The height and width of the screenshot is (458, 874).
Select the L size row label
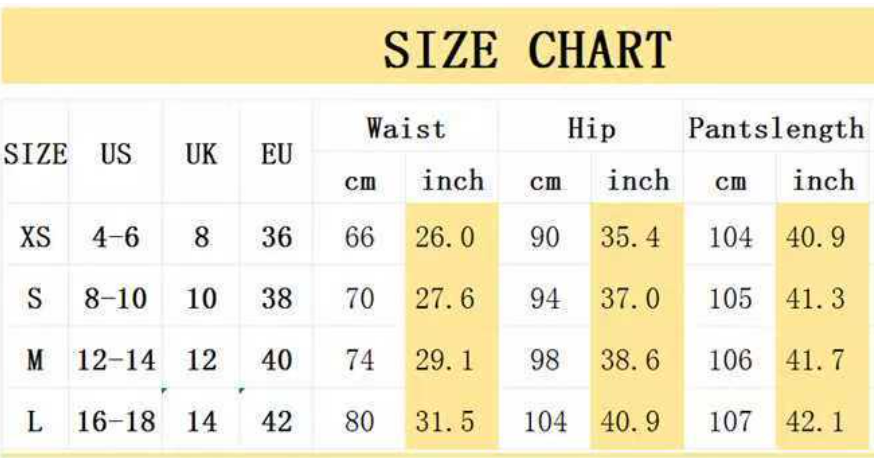tap(35, 421)
